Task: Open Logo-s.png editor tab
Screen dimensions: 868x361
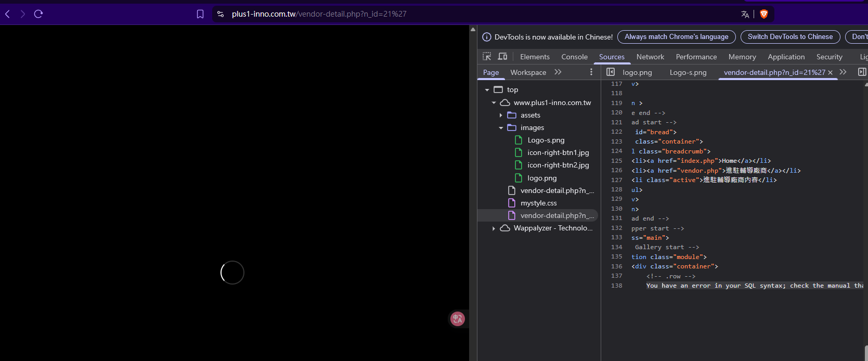Action: (688, 72)
